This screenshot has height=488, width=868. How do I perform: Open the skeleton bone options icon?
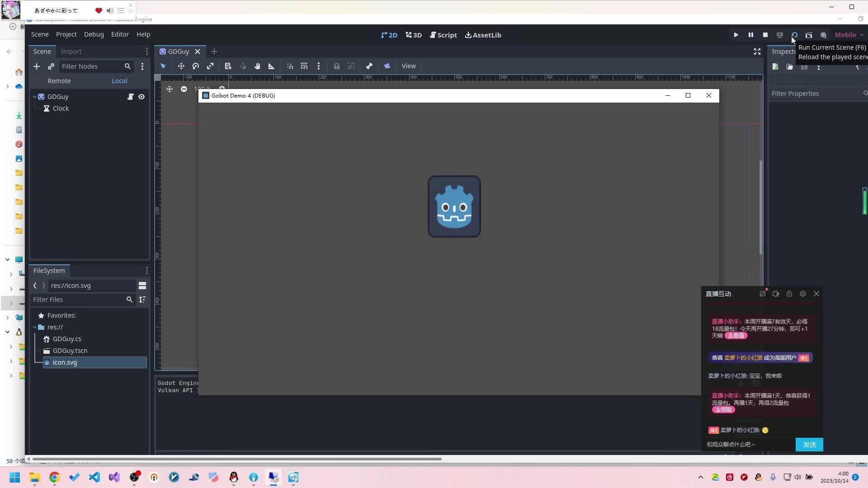369,66
